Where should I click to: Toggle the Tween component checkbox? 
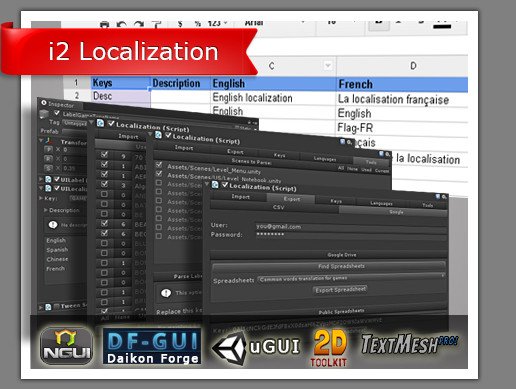pyautogui.click(x=57, y=306)
